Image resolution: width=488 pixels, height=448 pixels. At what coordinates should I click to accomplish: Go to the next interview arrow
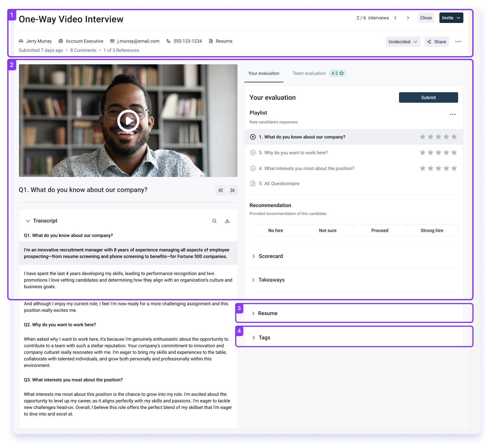click(x=408, y=18)
